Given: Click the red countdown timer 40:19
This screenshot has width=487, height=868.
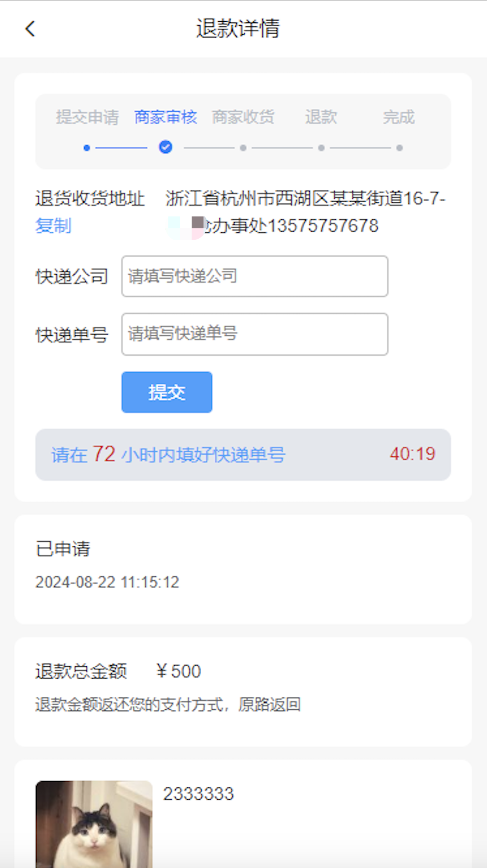Looking at the screenshot, I should pos(412,454).
